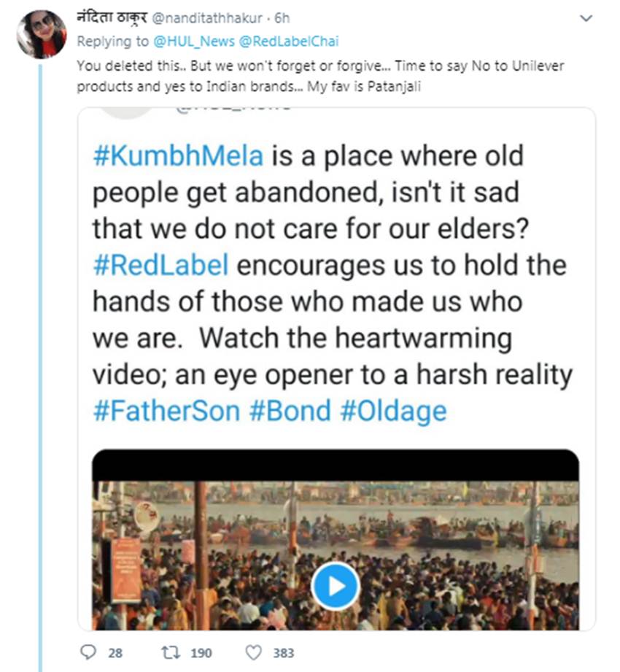Open the #RedLabel hashtag
The height and width of the screenshot is (672, 620).
[160, 265]
